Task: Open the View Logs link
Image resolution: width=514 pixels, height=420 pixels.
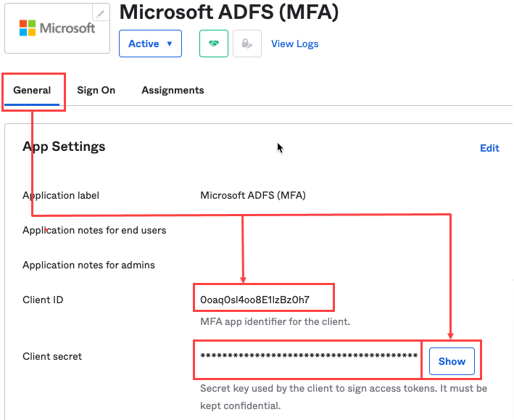Action: coord(294,44)
